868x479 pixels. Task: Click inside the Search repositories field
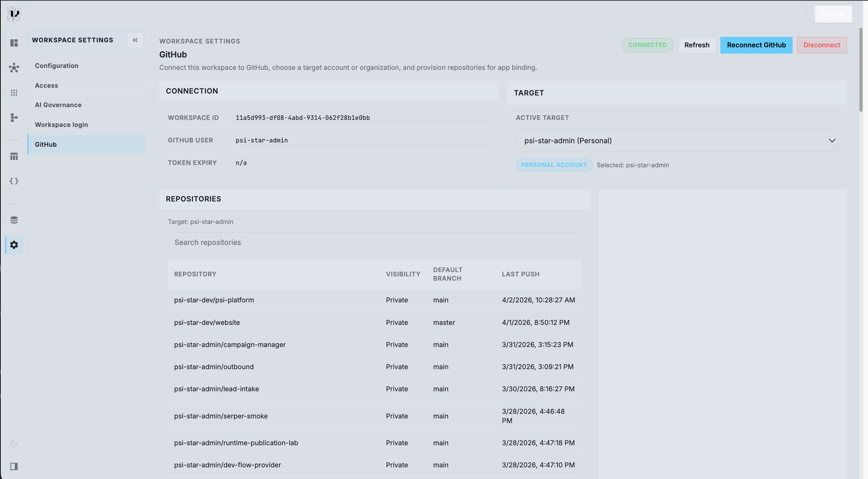point(374,242)
